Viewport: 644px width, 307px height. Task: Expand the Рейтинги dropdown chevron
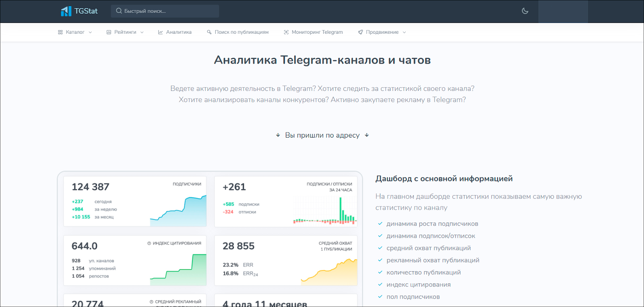point(142,32)
